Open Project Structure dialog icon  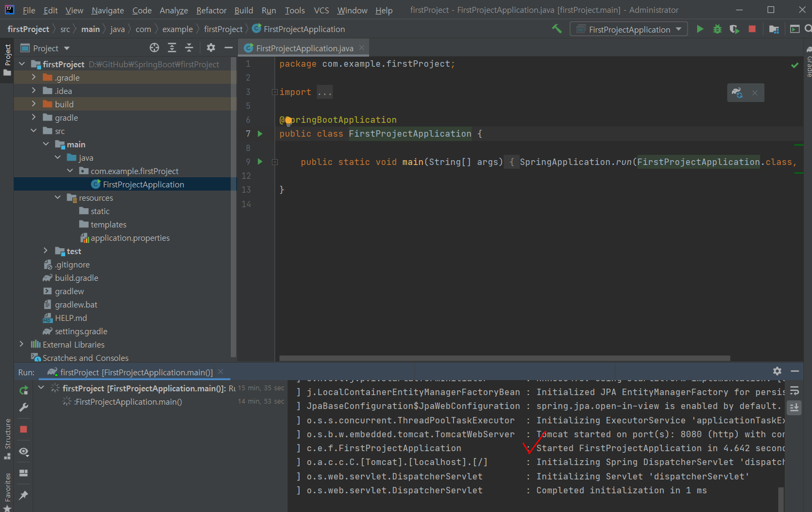[774, 29]
